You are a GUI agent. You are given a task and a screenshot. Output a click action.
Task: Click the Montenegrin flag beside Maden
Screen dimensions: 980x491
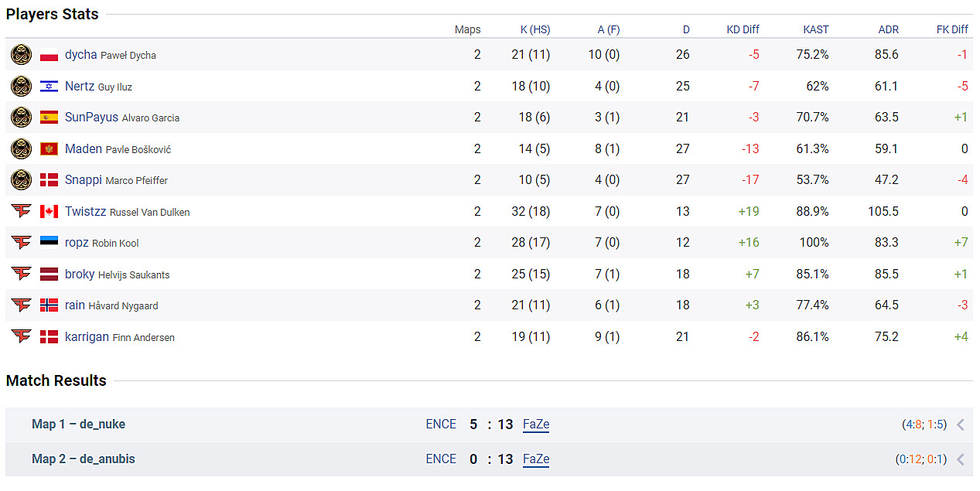pyautogui.click(x=49, y=148)
